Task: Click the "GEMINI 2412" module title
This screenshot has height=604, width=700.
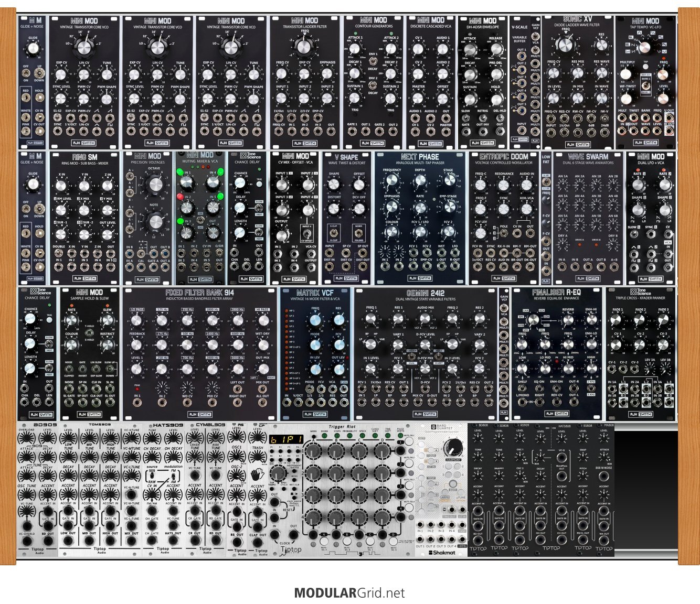Action: pos(425,293)
